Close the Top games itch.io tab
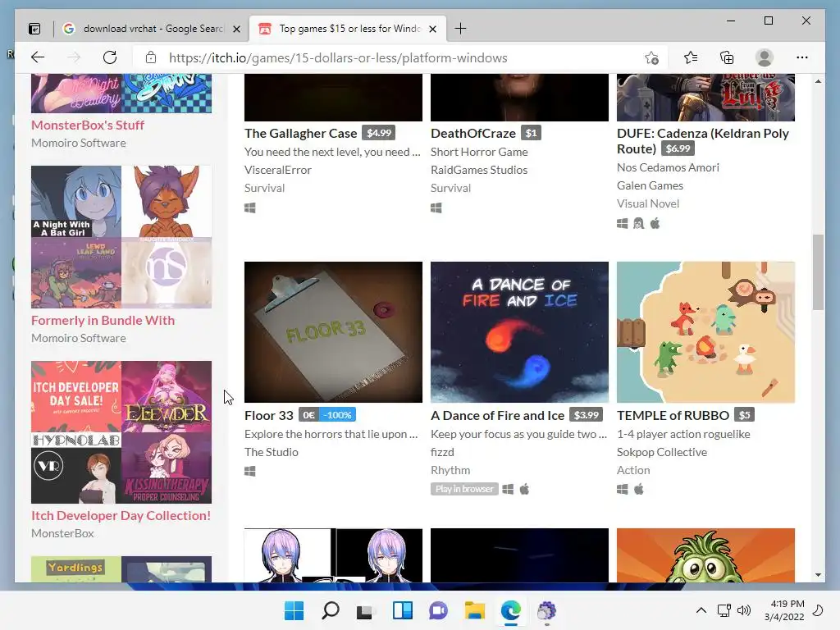This screenshot has width=840, height=630. coord(433,29)
